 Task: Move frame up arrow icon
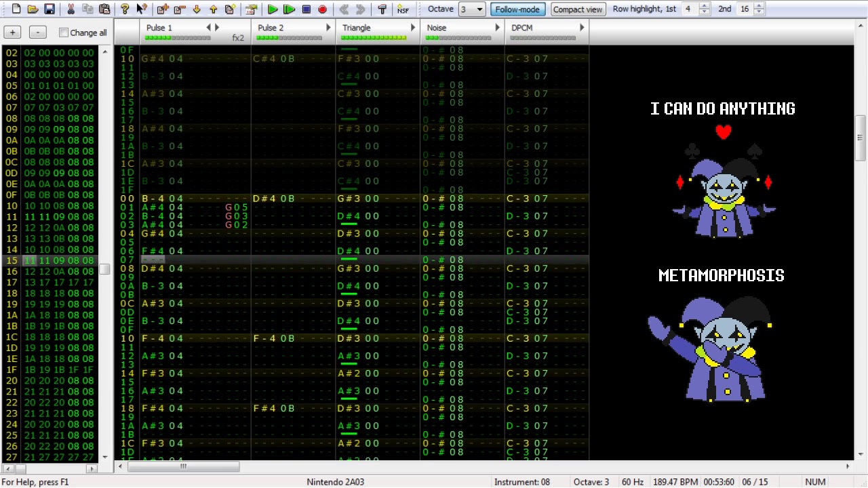tap(213, 9)
